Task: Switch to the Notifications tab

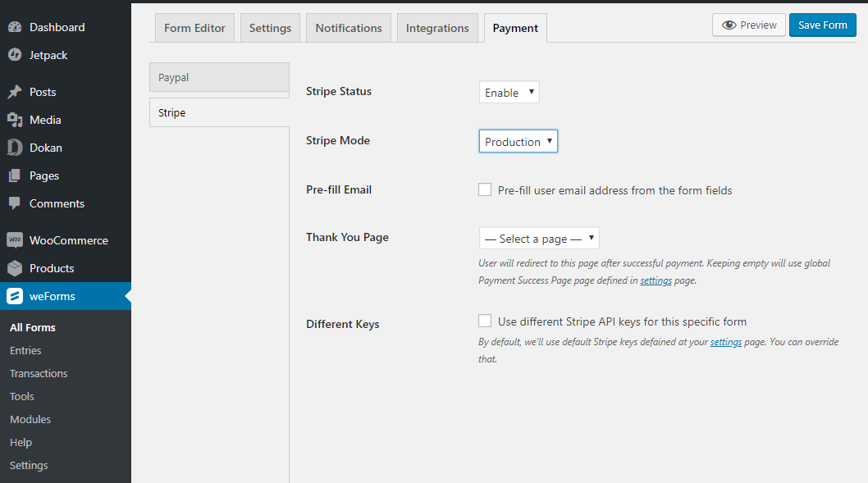Action: pyautogui.click(x=349, y=28)
